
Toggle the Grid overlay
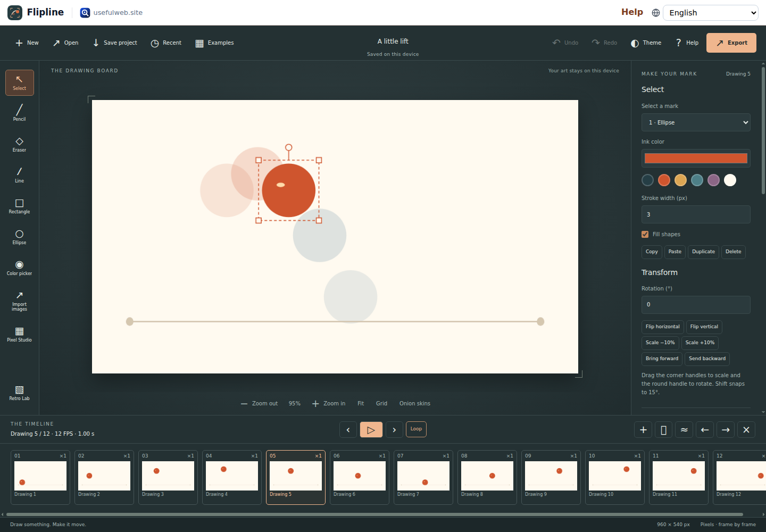click(381, 404)
